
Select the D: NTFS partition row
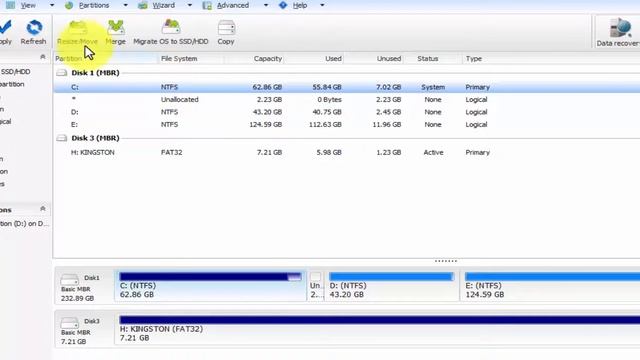(347, 112)
